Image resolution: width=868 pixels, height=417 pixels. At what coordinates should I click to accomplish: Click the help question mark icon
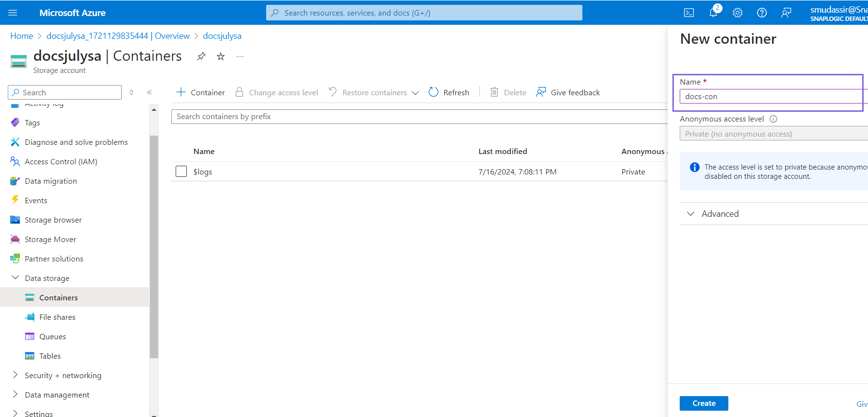pyautogui.click(x=762, y=13)
